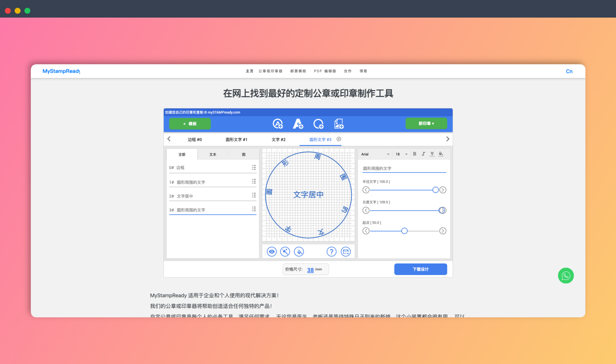
Task: Open the fill color bucket icon
Action: [299, 251]
